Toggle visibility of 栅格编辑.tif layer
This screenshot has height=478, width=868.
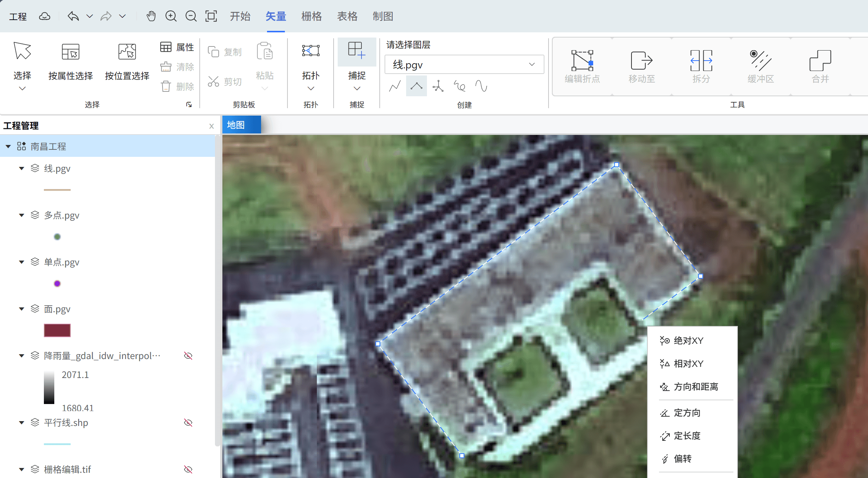[x=188, y=469]
